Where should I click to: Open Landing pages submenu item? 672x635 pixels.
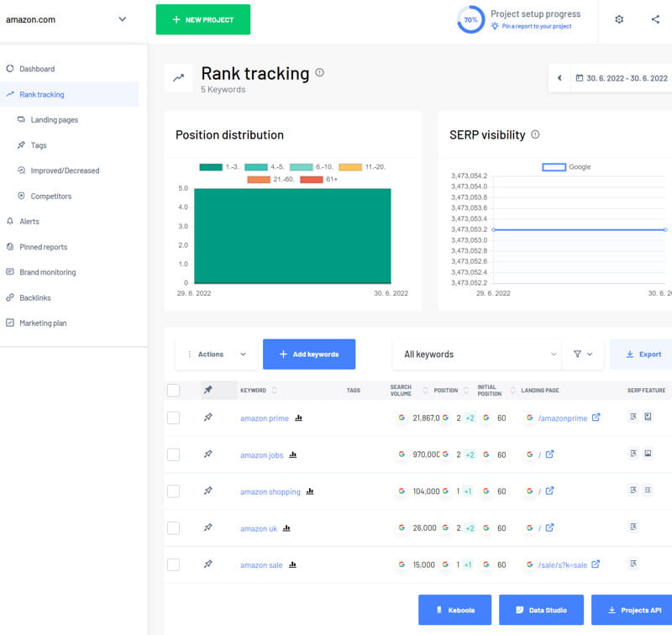click(x=54, y=120)
